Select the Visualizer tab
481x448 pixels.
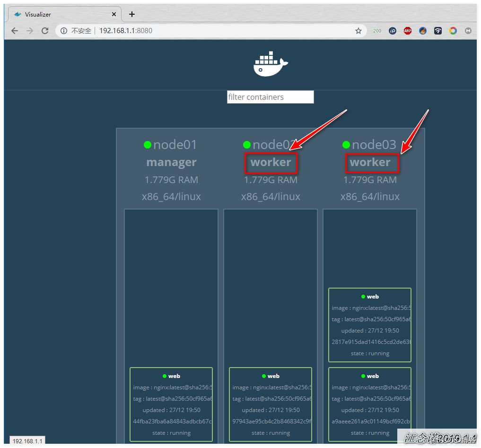(x=64, y=14)
